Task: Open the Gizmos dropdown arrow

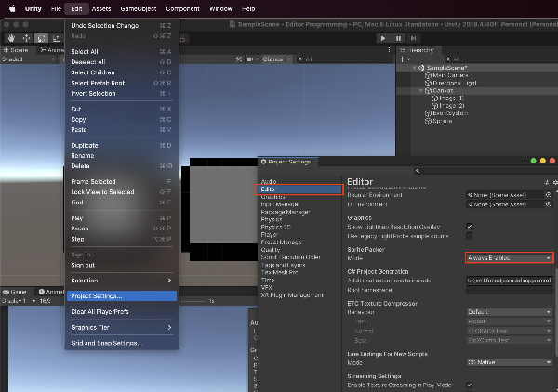Action: (289, 59)
